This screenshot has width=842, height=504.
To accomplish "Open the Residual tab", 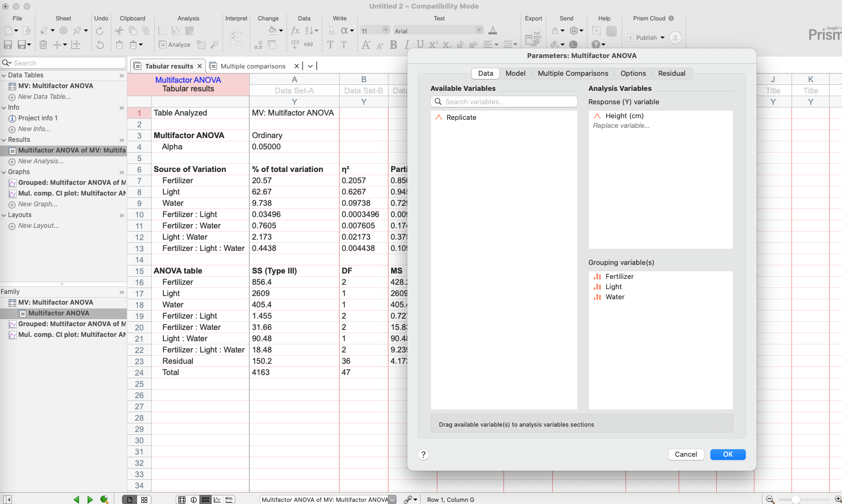I will pos(671,74).
